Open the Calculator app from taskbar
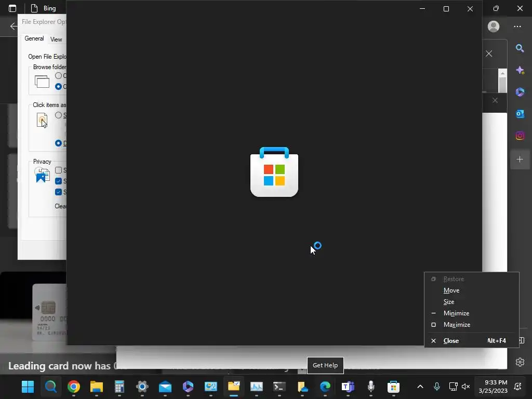Viewport: 532px width, 399px height. (x=119, y=387)
